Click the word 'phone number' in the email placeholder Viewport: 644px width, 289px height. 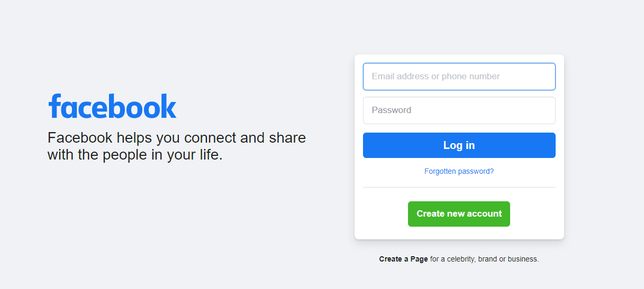470,77
